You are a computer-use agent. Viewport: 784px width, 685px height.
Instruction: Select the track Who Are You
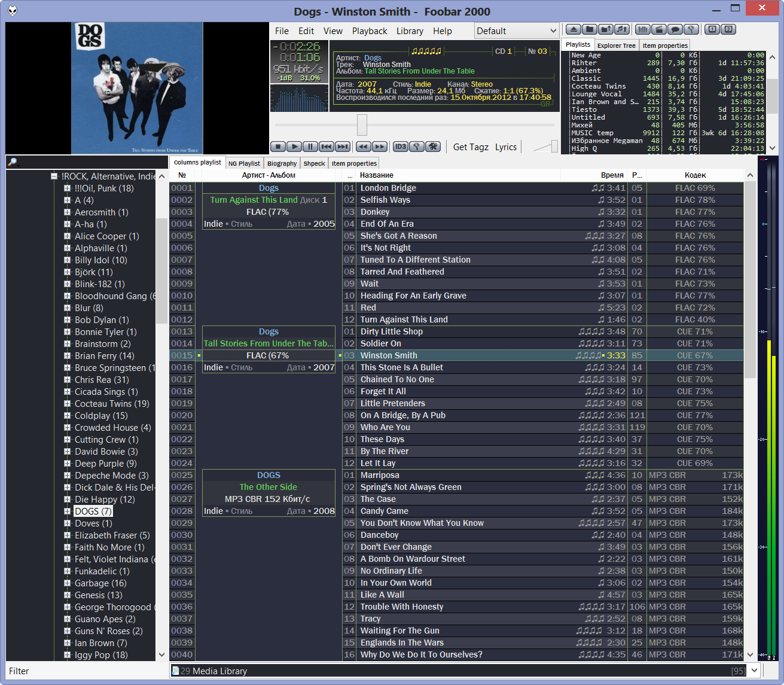[385, 427]
